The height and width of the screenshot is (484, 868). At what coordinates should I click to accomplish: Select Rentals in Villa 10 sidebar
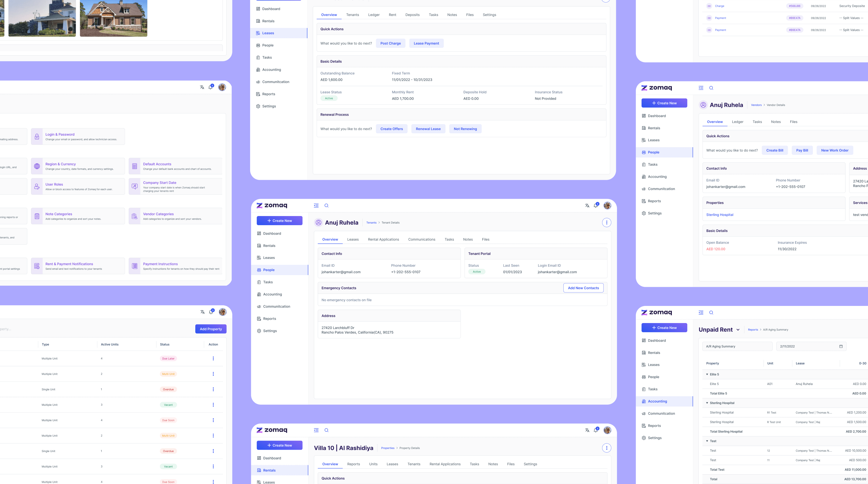tap(279, 470)
